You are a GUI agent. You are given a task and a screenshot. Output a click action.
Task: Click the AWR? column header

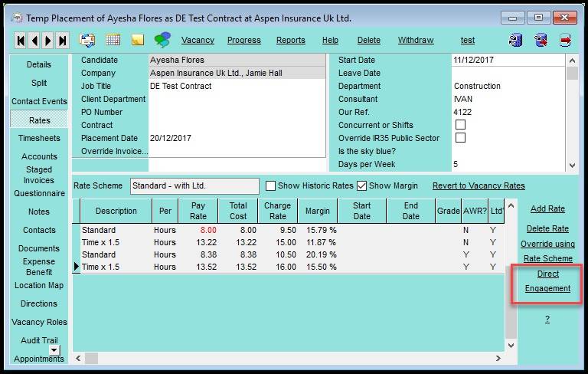pyautogui.click(x=475, y=211)
